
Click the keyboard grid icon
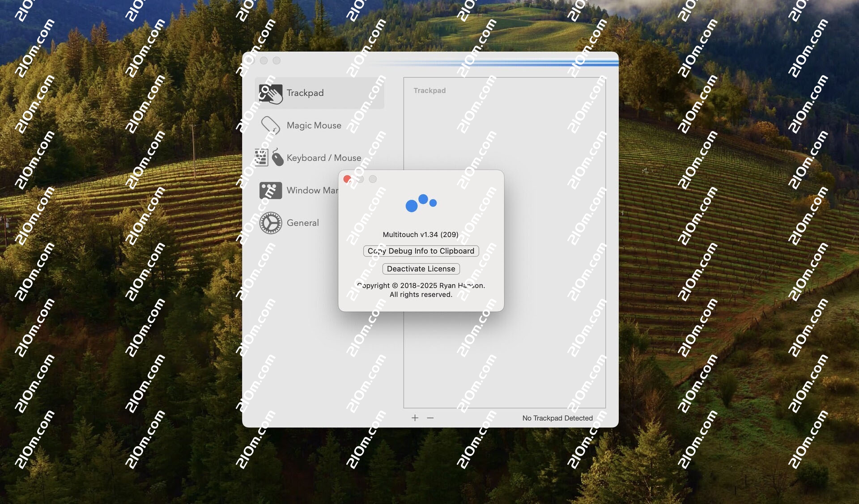261,157
